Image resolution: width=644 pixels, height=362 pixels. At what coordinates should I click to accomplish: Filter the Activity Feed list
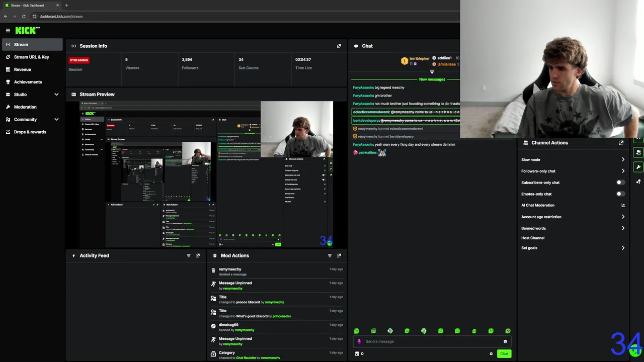pyautogui.click(x=189, y=255)
